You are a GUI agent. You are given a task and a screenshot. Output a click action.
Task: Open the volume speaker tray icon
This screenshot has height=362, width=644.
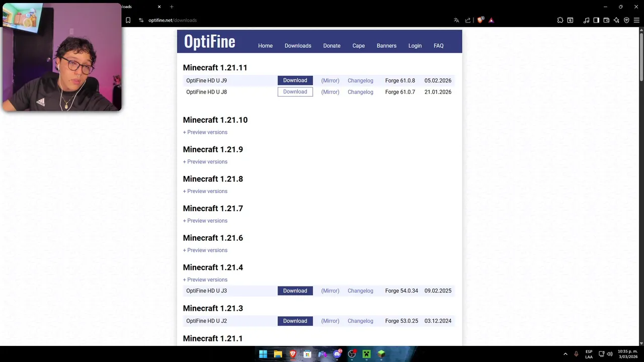pos(610,354)
